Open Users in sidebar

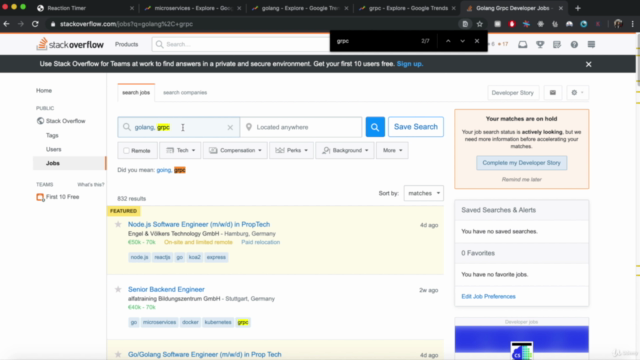[53, 149]
